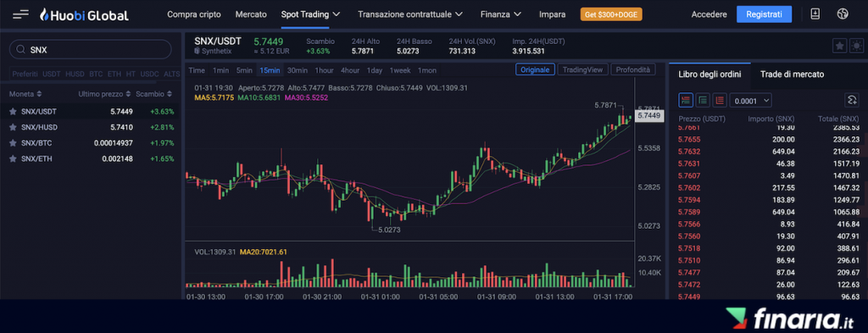Open Compra cripto menu item
This screenshot has width=868, height=333.
194,14
